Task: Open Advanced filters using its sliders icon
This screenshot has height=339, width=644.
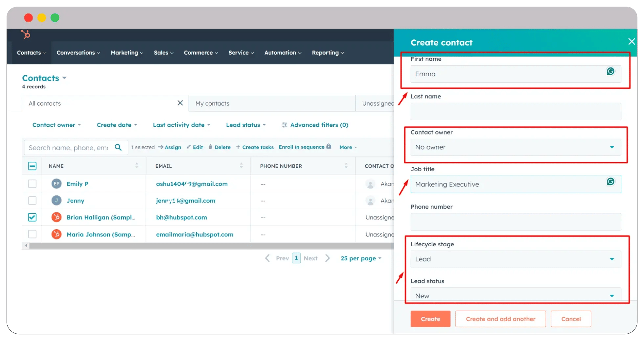Action: pyautogui.click(x=285, y=125)
